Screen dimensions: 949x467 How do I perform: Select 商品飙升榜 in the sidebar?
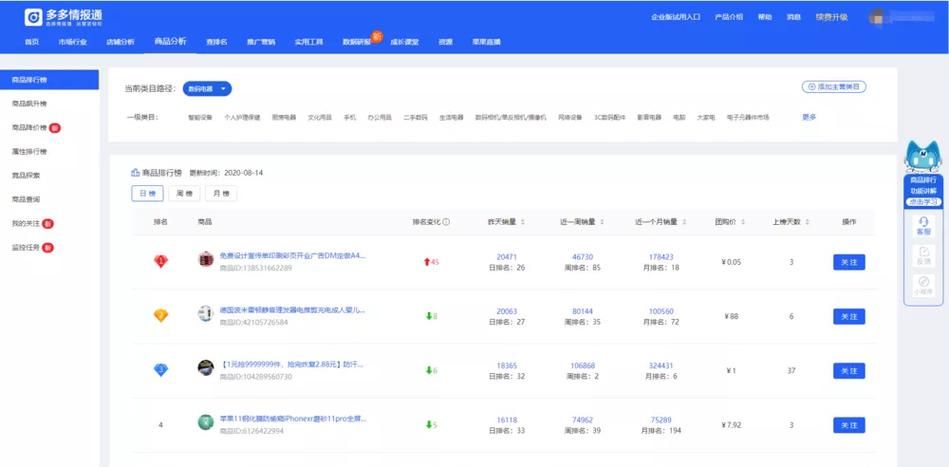tap(30, 103)
